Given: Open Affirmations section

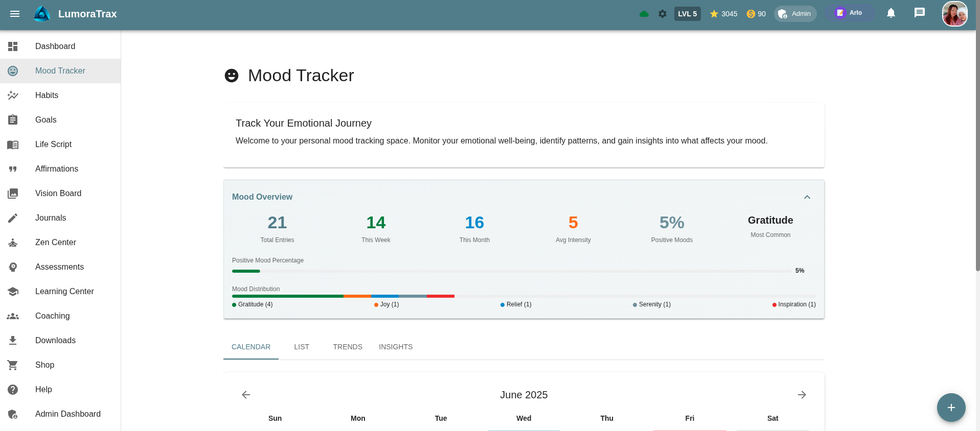Looking at the screenshot, I should (60, 169).
